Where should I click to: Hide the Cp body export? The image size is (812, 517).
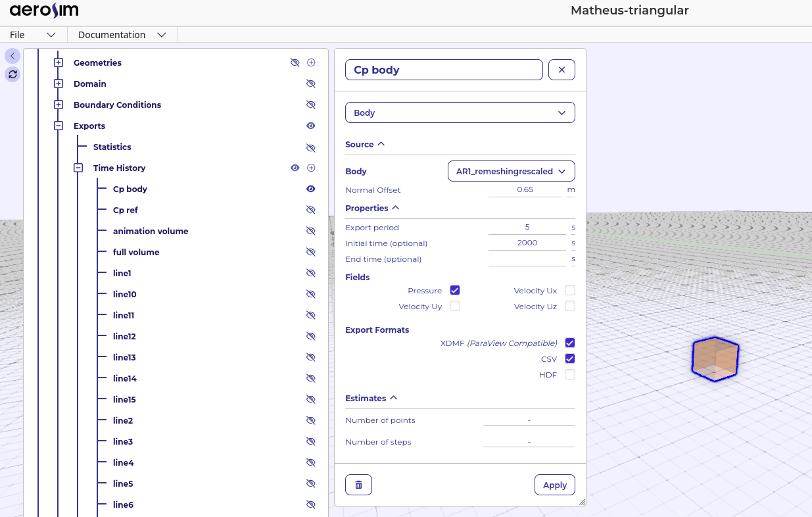click(x=311, y=189)
